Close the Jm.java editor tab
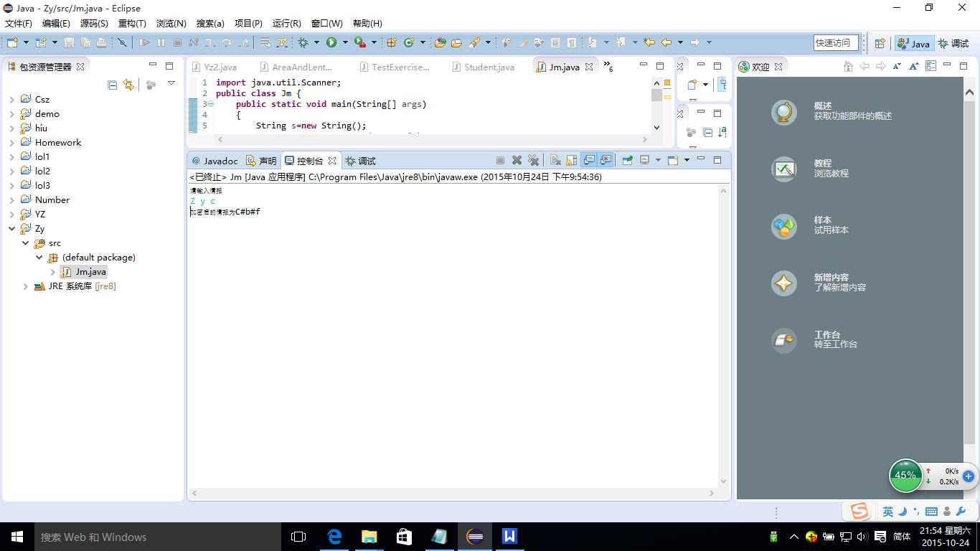The height and width of the screenshot is (551, 980). [x=589, y=67]
